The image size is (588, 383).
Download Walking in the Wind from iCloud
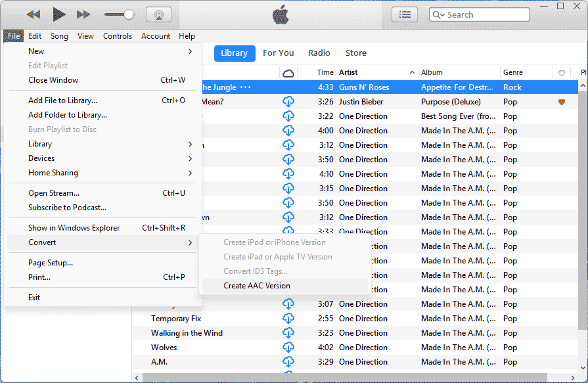click(x=288, y=332)
